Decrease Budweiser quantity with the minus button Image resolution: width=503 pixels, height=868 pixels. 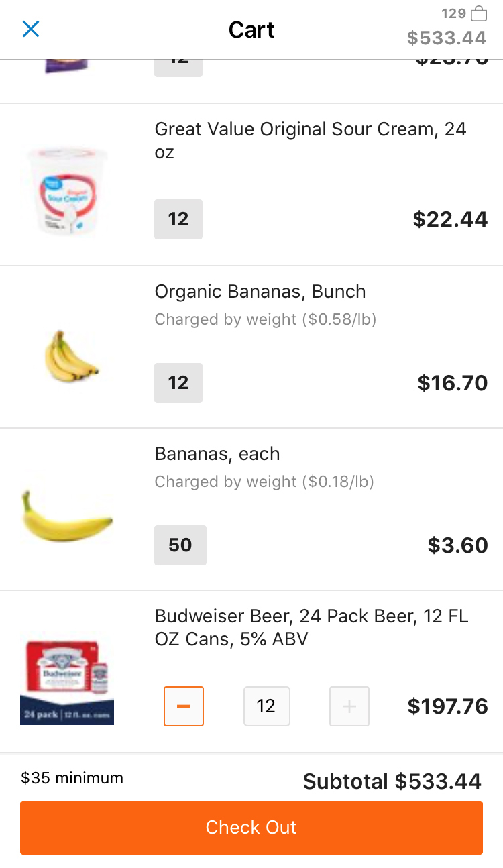184,706
